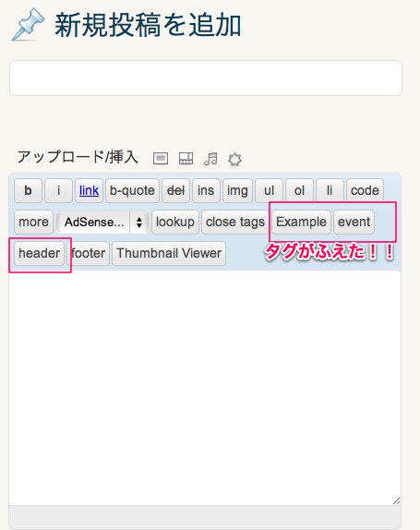This screenshot has height=530, width=420.
Task: Click the event tag button
Action: pyautogui.click(x=354, y=222)
